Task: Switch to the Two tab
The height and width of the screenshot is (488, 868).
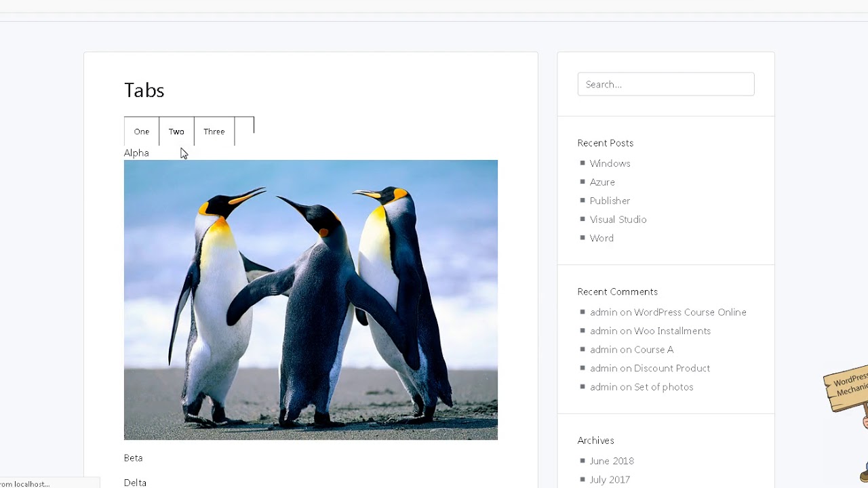Action: click(176, 131)
